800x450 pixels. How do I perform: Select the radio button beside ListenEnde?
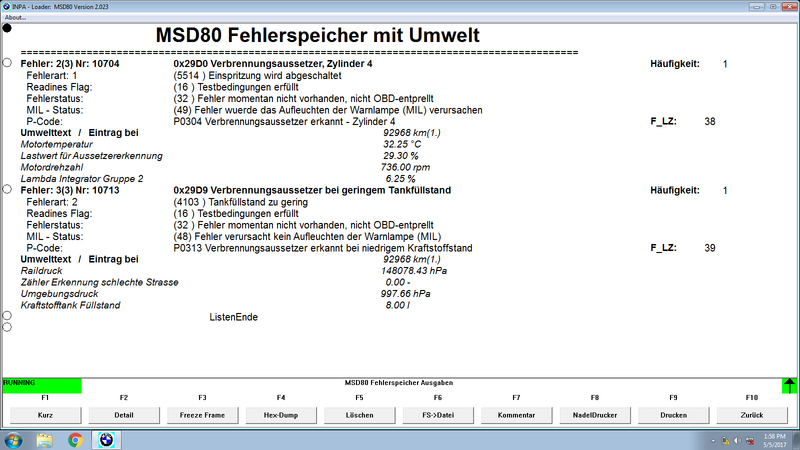7,316
